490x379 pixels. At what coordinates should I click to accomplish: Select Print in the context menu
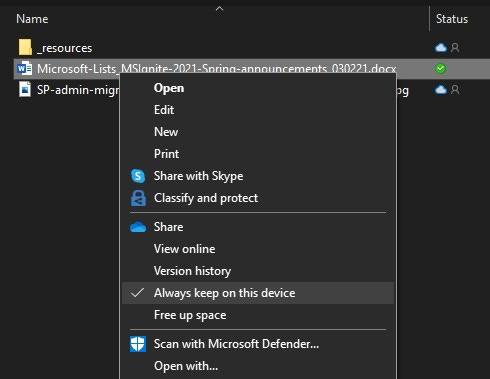(258, 154)
